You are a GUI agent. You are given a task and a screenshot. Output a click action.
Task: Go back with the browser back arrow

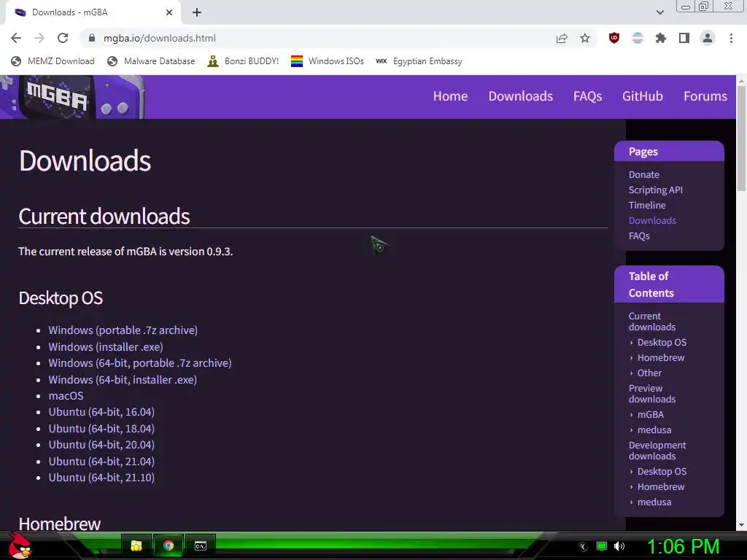click(x=16, y=38)
